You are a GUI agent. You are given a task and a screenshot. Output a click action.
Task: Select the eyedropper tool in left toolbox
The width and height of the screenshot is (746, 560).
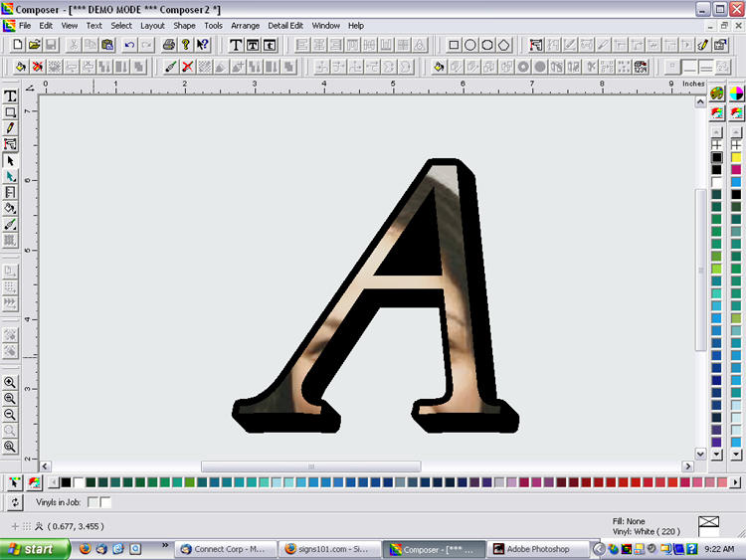pyautogui.click(x=10, y=225)
